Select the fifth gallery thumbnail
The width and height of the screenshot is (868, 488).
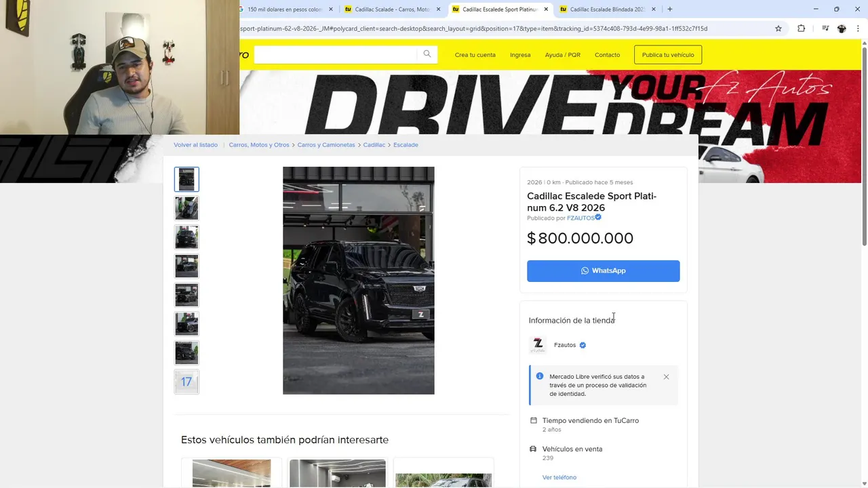click(x=186, y=295)
